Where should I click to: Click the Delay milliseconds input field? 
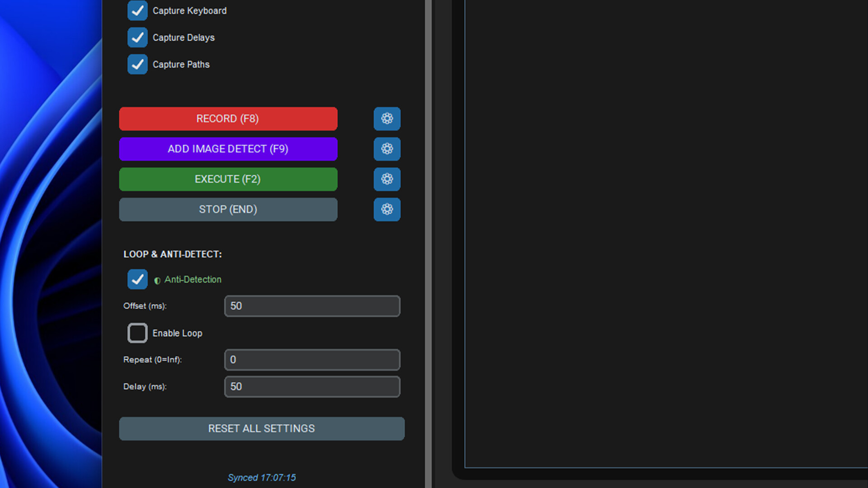(x=312, y=387)
